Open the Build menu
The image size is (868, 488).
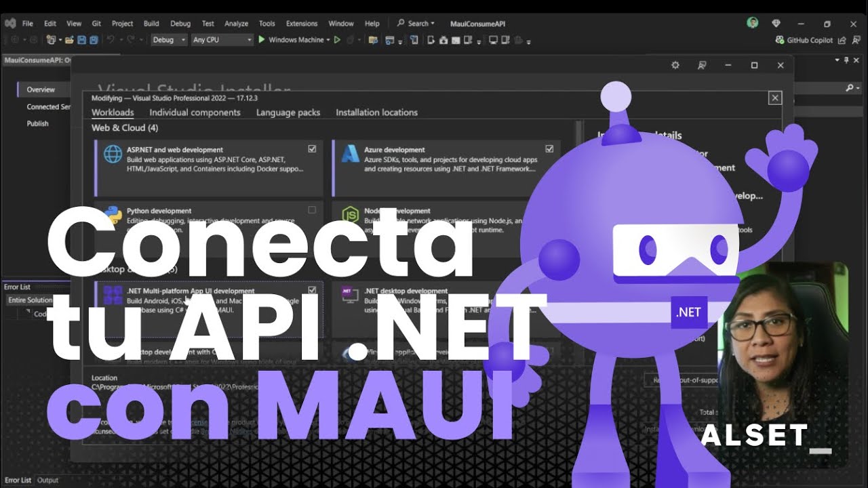(151, 23)
